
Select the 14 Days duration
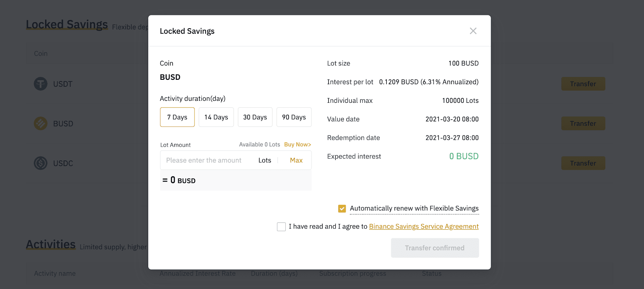216,117
